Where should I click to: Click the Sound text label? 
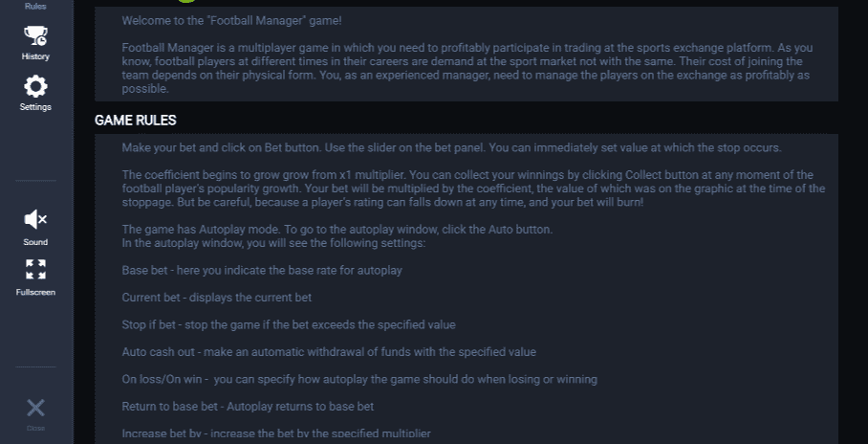pos(35,242)
